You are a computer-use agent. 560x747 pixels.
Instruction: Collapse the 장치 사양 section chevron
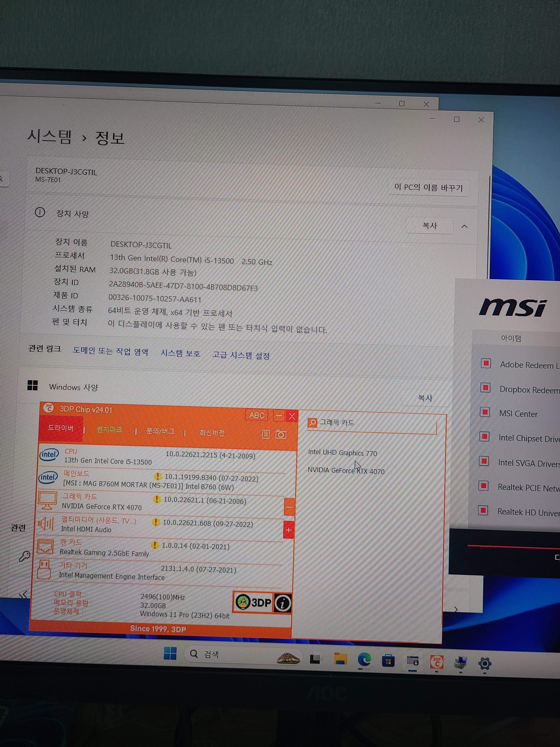click(464, 226)
